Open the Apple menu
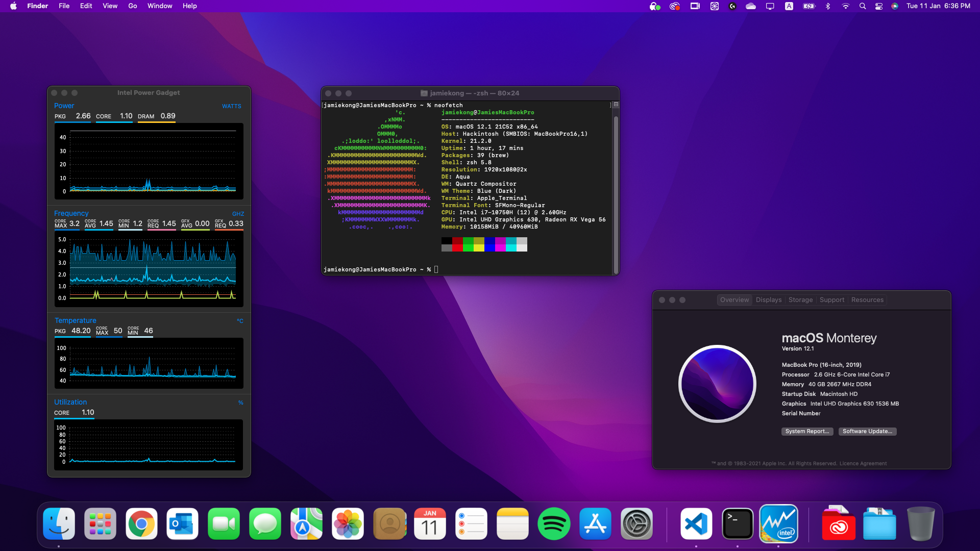Screen dimensions: 980x551 13,6
